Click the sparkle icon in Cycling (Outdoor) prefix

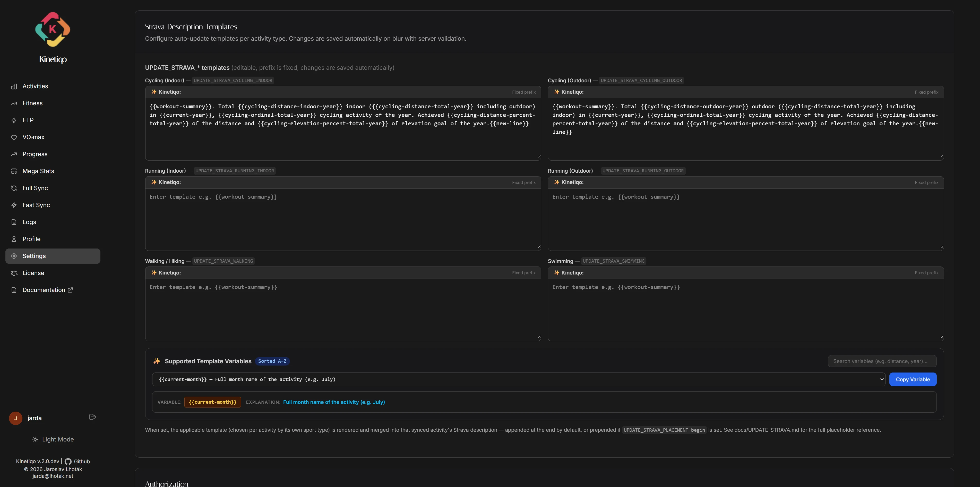click(x=557, y=92)
